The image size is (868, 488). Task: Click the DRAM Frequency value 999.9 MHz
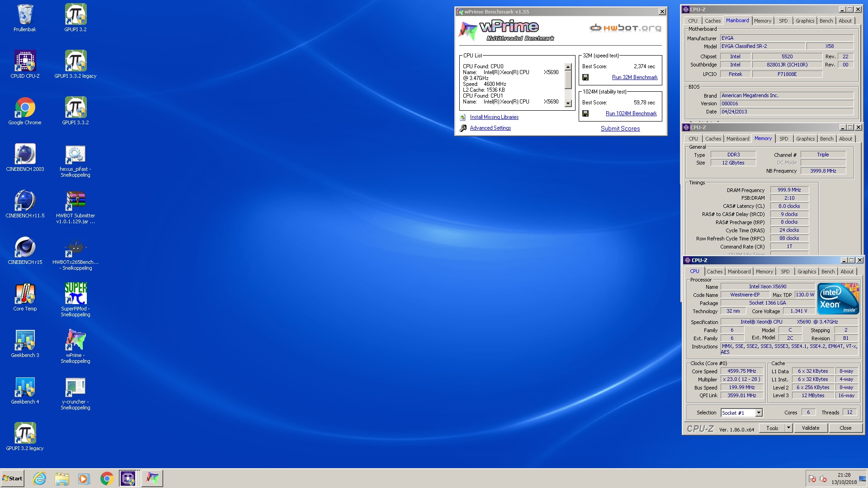pyautogui.click(x=789, y=190)
